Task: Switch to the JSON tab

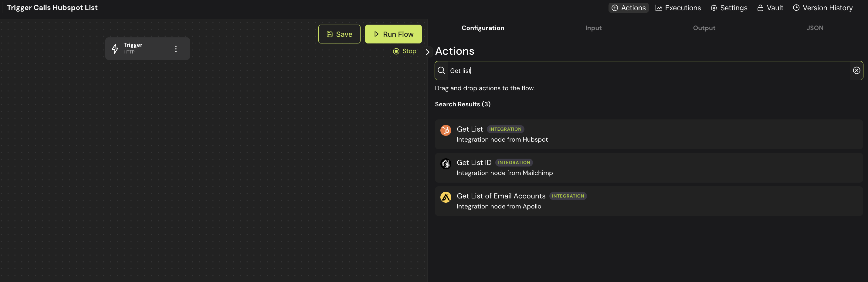Action: 814,28
